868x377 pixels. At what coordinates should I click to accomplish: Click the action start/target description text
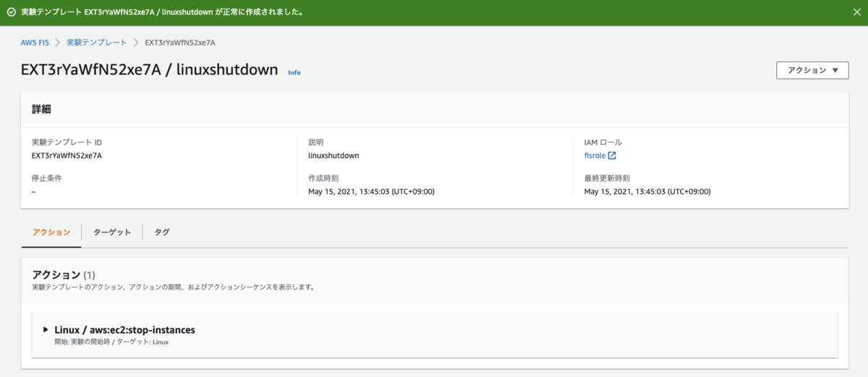tap(111, 342)
